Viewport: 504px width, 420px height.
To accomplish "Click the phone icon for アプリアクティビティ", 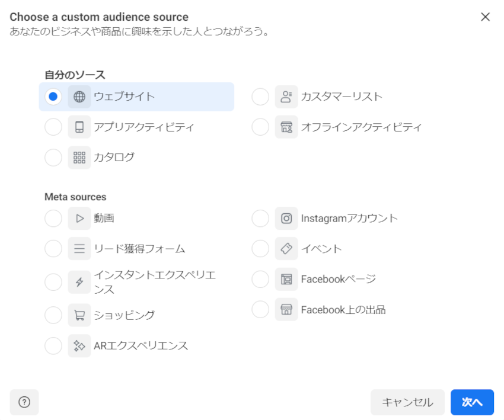I will click(x=79, y=127).
